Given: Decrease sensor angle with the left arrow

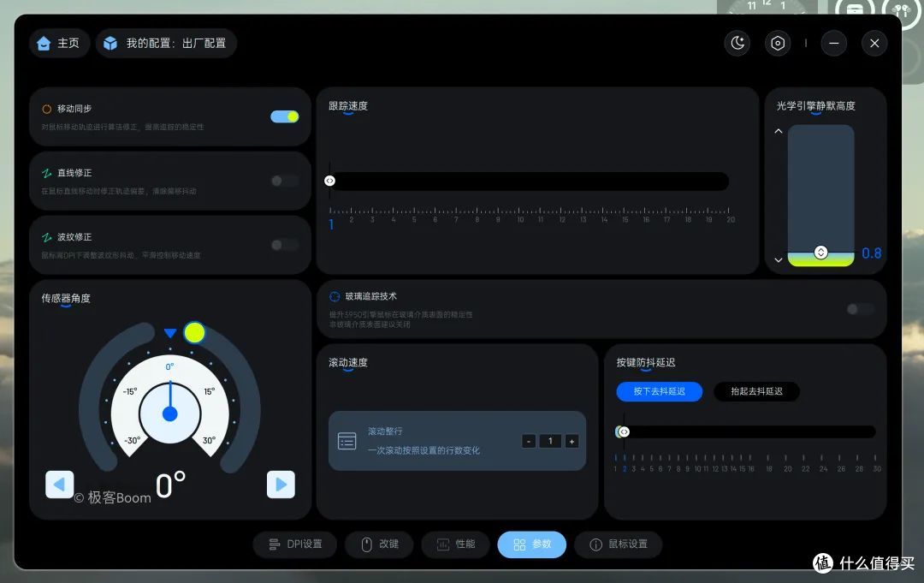Looking at the screenshot, I should click(x=60, y=485).
